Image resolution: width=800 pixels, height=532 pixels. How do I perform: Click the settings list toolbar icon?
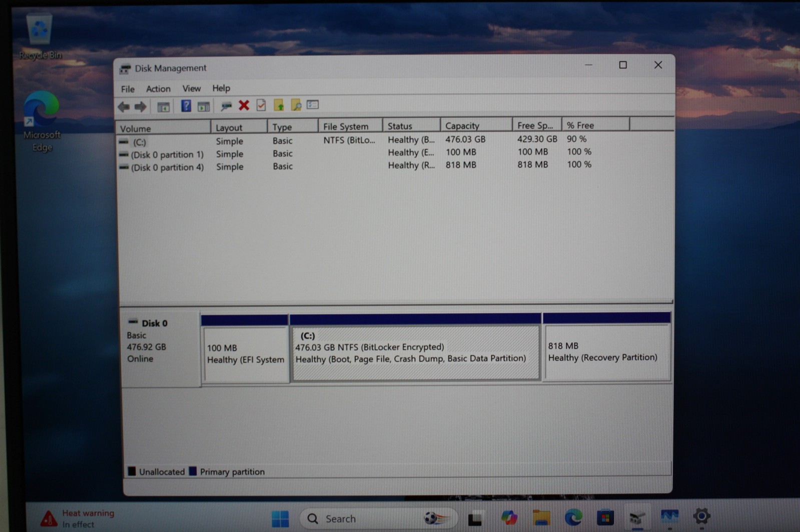(313, 104)
